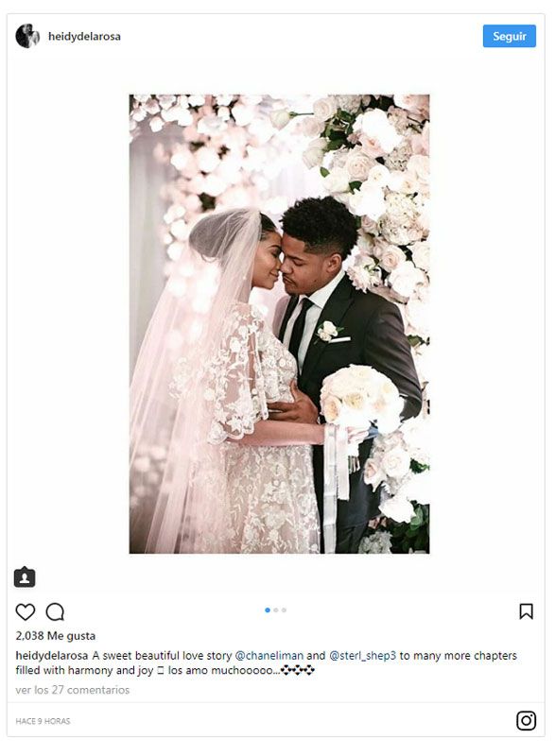Image resolution: width=555 pixels, height=756 pixels.
Task: Visit the @sterl_shep3 mention link
Action: click(x=363, y=656)
